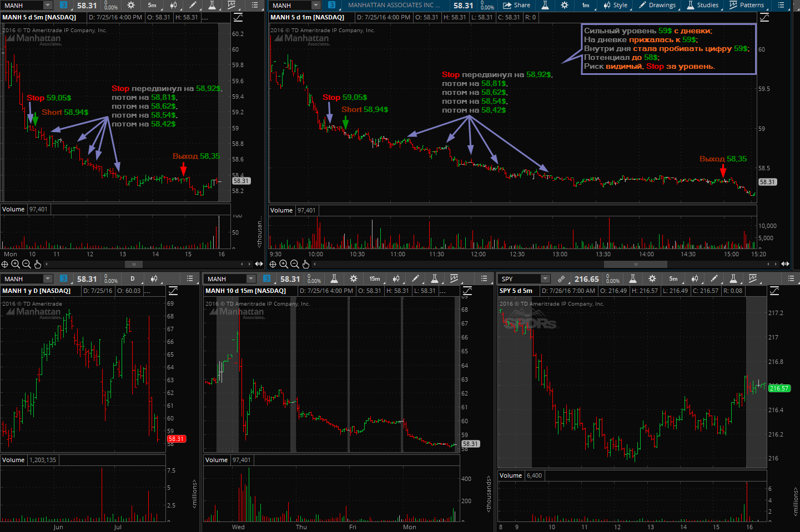Open patterns icon in the SPY chart panel
This screenshot has width=800, height=532.
coord(753,278)
